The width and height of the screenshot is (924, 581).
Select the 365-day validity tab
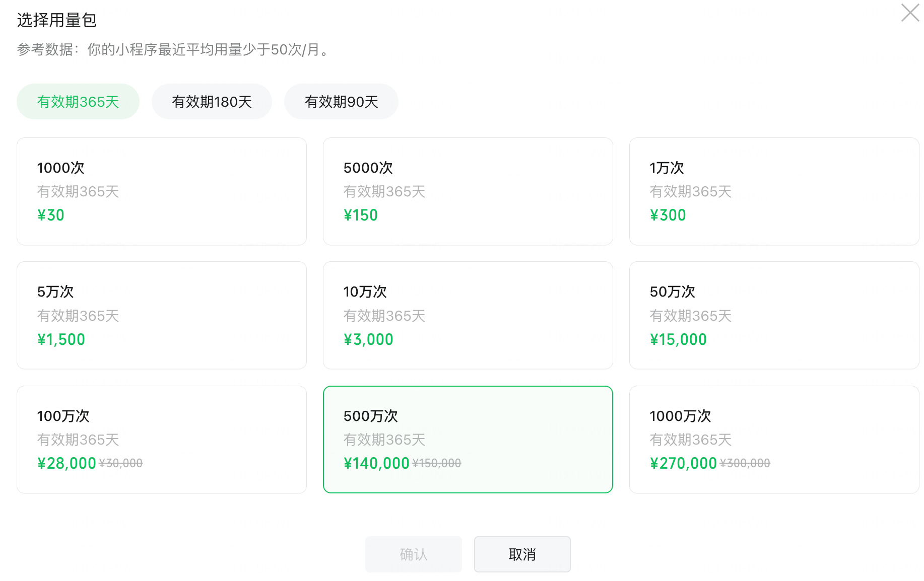pos(78,102)
